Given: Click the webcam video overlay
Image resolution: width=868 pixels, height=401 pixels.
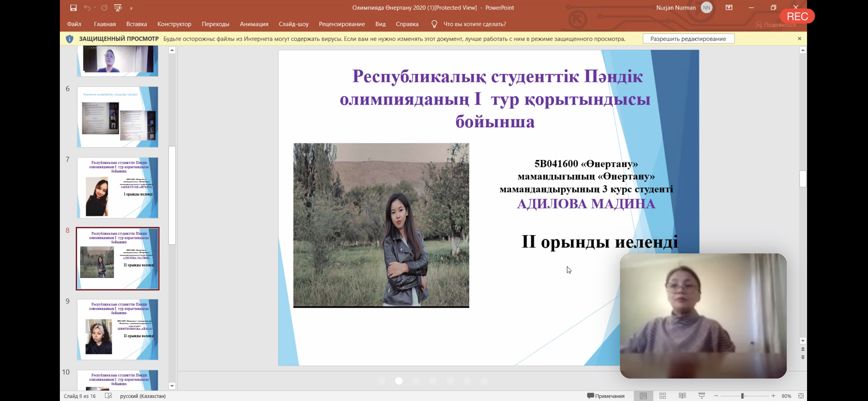Looking at the screenshot, I should coord(703,316).
